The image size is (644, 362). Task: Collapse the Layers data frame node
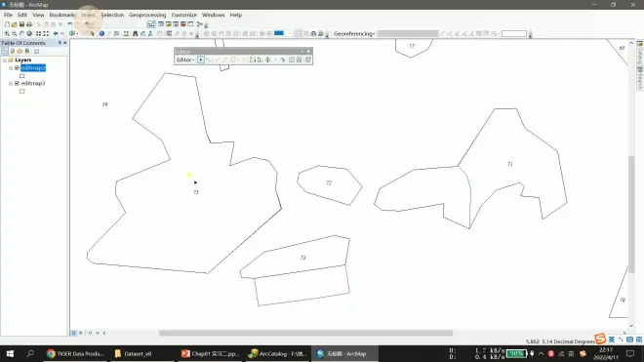coord(5,60)
